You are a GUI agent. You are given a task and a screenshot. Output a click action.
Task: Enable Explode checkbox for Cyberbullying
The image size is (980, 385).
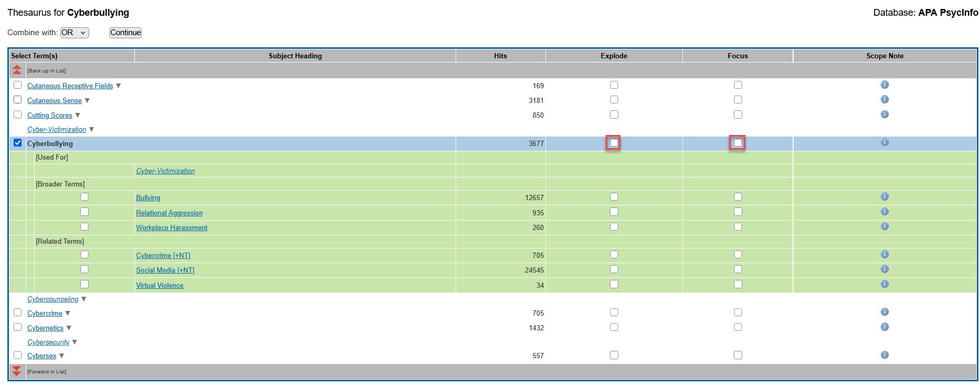click(613, 143)
